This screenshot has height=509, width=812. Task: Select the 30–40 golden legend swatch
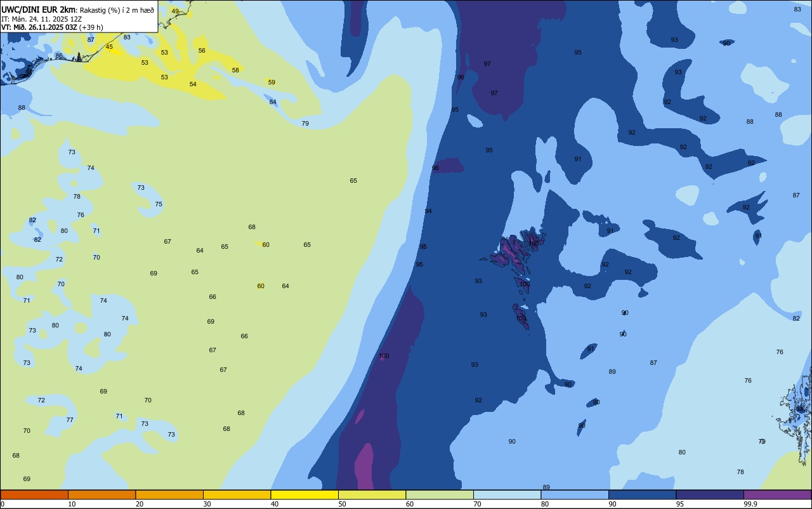click(237, 494)
